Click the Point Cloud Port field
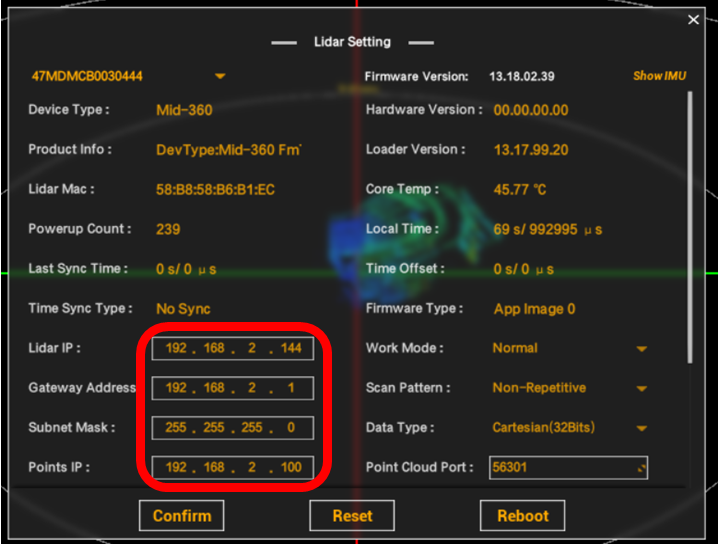This screenshot has width=720, height=544. [x=567, y=467]
